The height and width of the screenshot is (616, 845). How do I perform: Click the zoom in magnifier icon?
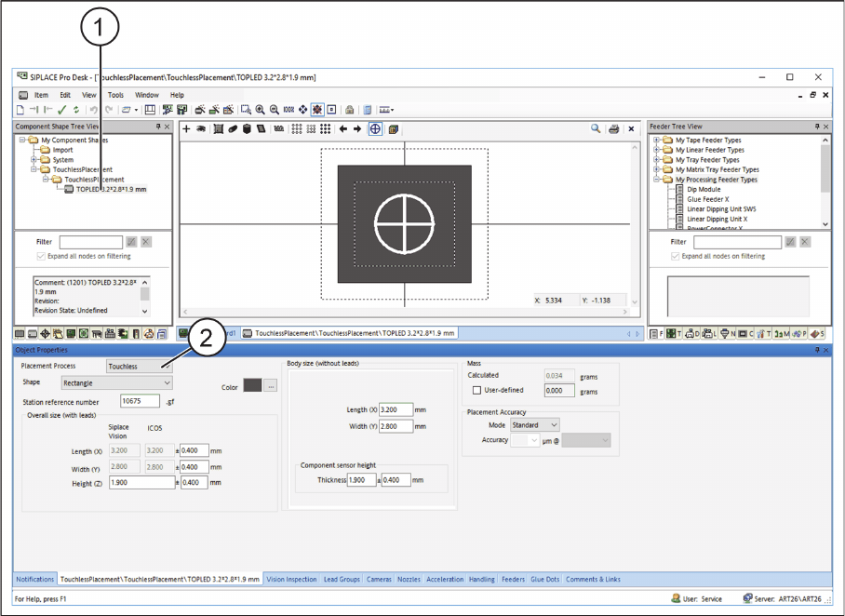[261, 110]
